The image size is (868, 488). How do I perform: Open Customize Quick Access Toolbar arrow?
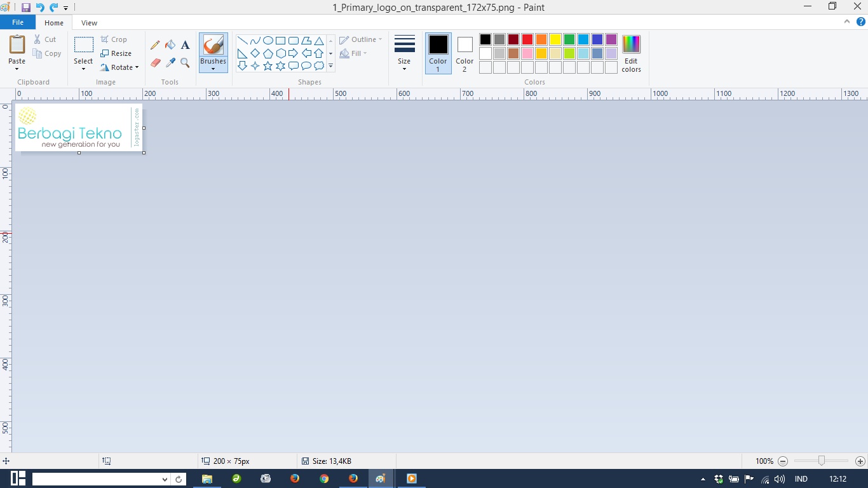point(65,8)
